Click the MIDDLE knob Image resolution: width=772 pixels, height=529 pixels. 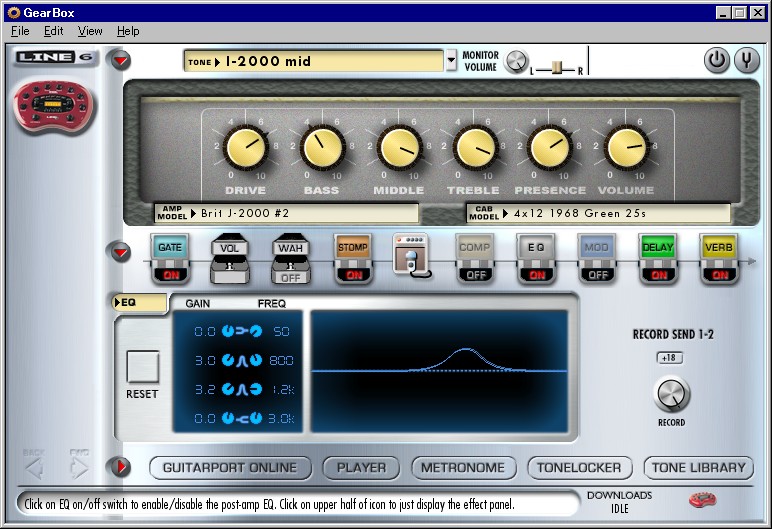(x=399, y=147)
